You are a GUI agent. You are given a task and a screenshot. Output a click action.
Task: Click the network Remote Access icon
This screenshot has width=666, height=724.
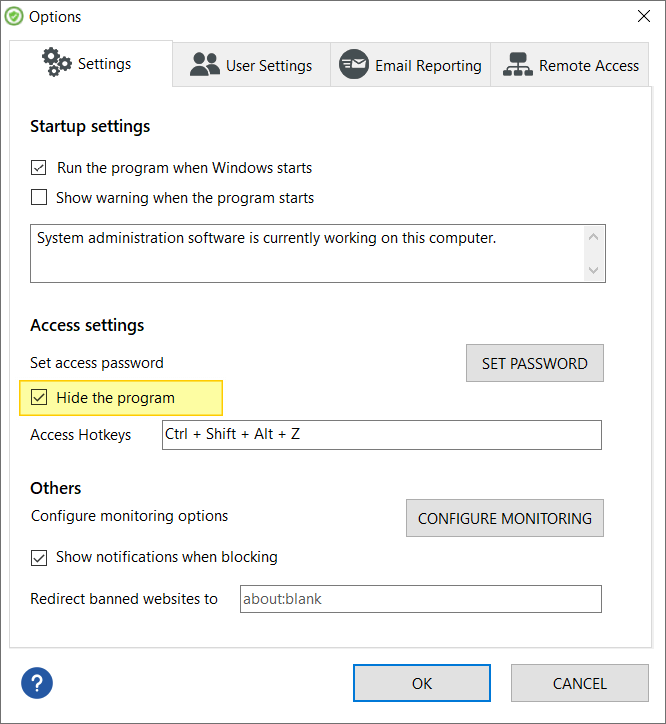518,65
